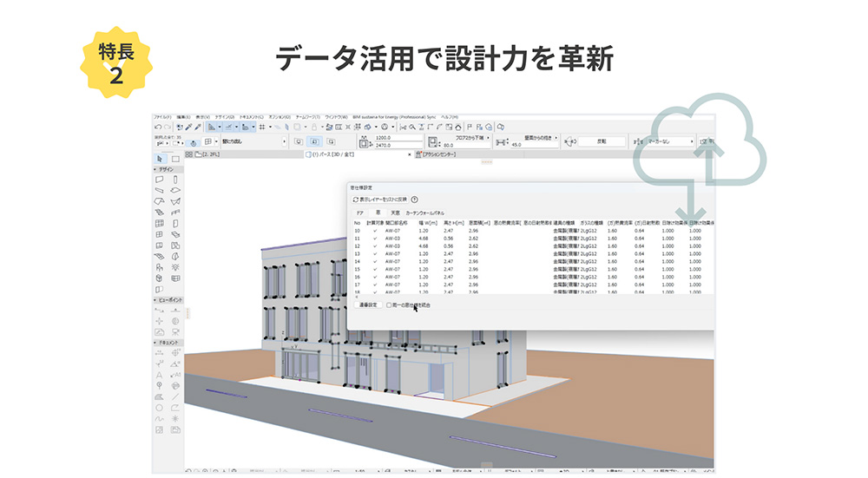Select the Circle drawing tool

(160, 407)
